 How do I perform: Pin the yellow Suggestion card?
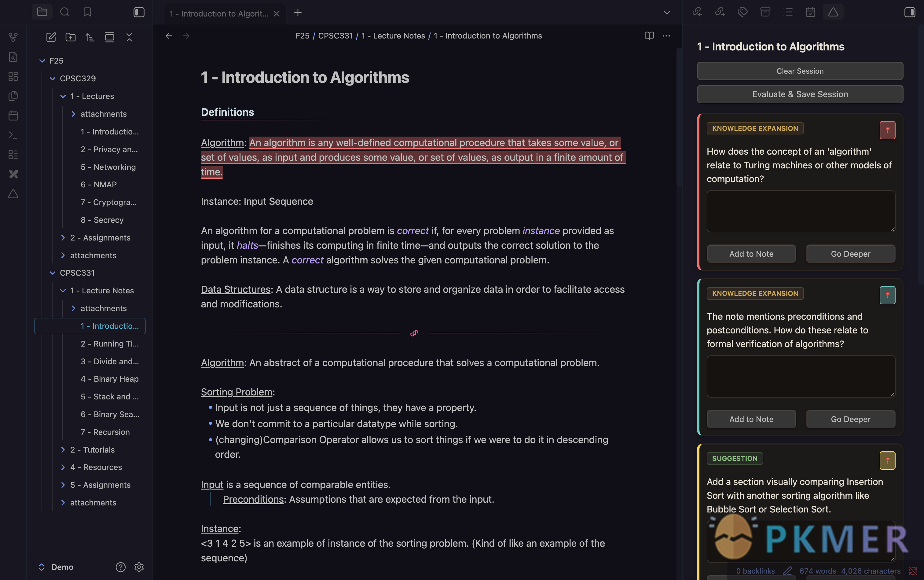pos(887,460)
